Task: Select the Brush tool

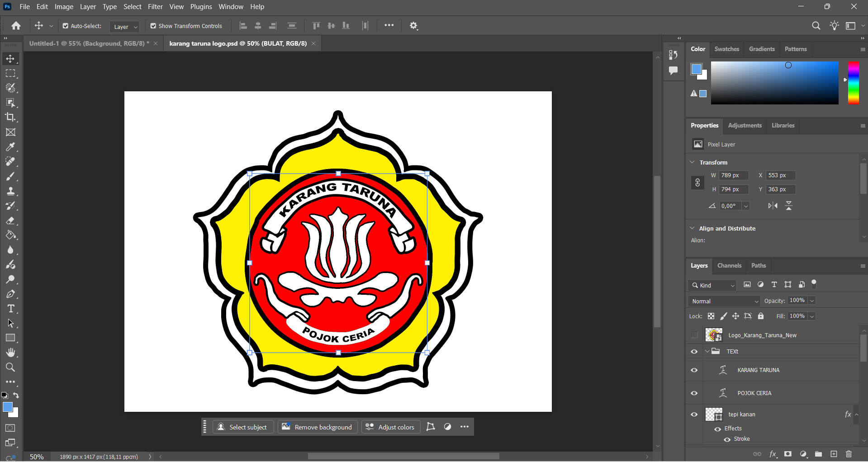Action: (10, 176)
